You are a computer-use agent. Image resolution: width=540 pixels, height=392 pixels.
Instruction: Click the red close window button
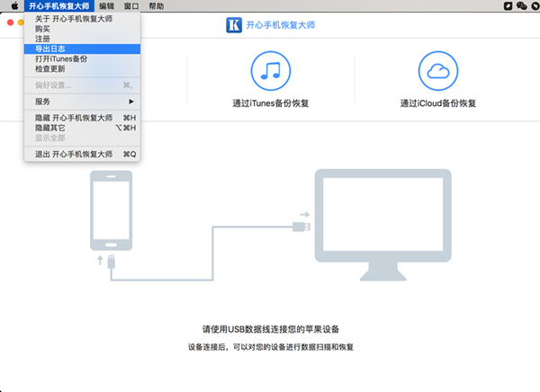10,22
